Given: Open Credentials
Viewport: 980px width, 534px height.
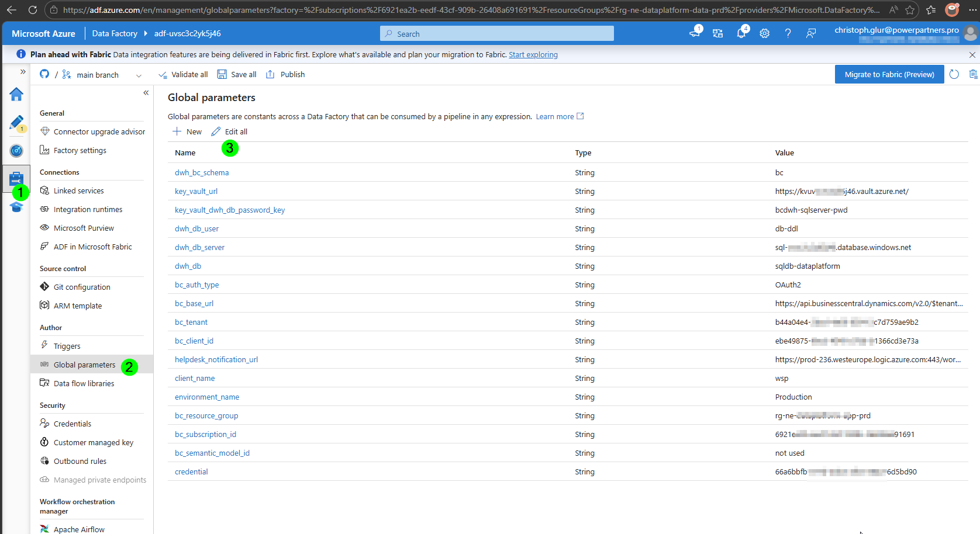Looking at the screenshot, I should (x=65, y=424).
